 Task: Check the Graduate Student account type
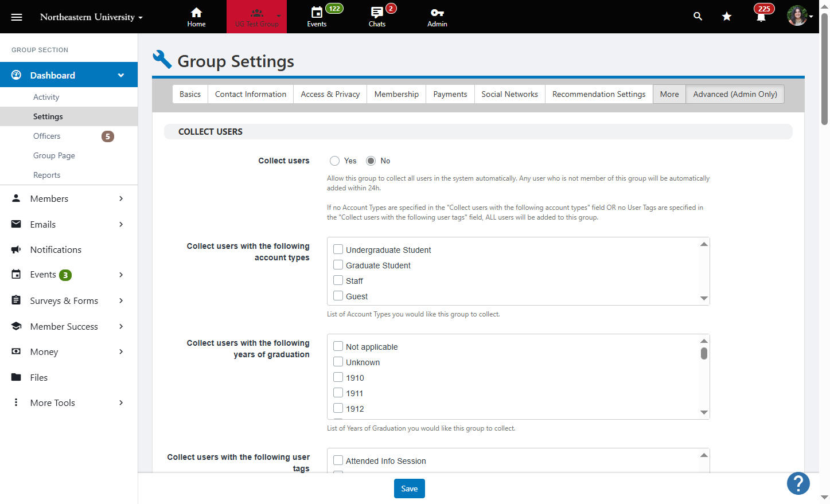(338, 265)
